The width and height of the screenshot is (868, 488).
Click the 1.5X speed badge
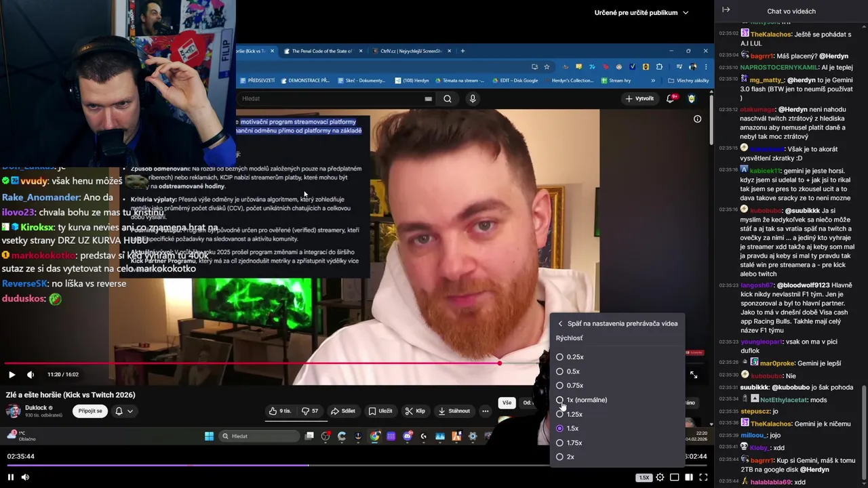(644, 477)
